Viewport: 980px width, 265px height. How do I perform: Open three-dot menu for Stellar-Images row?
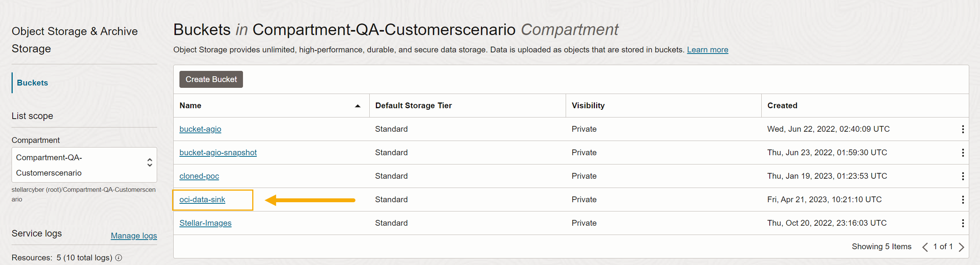(963, 223)
